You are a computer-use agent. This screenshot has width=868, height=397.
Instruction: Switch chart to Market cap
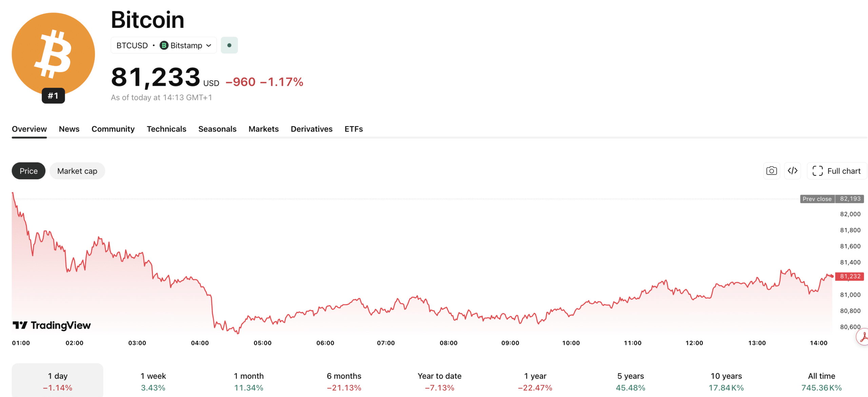coord(77,171)
